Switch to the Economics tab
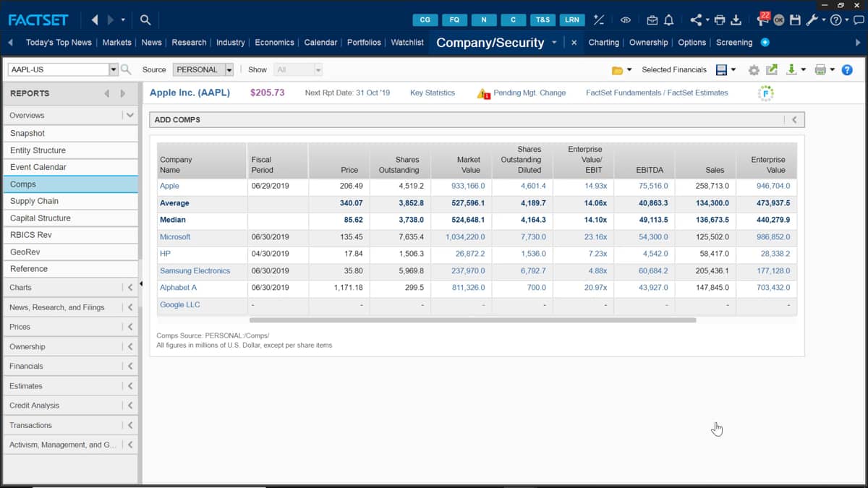Screen dimensions: 868x488 point(274,43)
